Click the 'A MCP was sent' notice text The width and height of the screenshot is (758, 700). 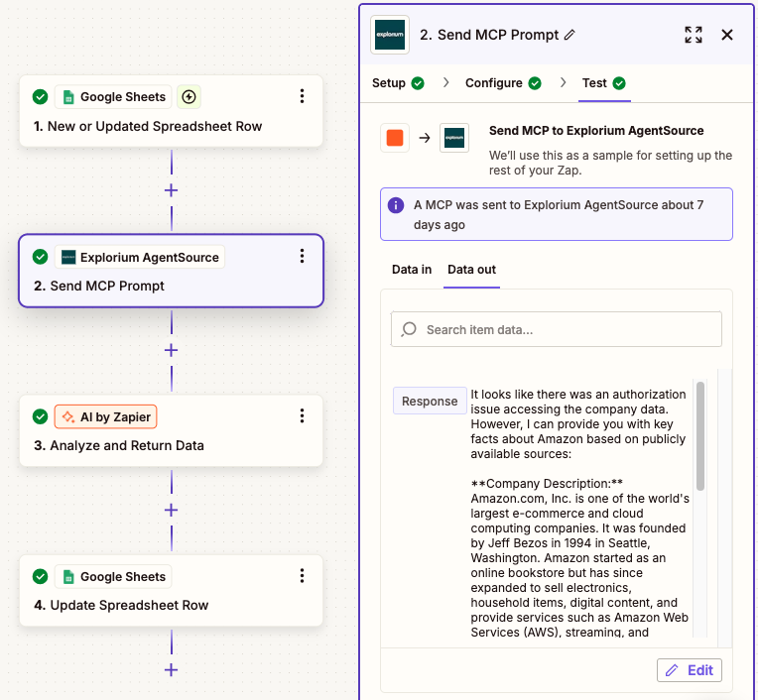tap(559, 214)
